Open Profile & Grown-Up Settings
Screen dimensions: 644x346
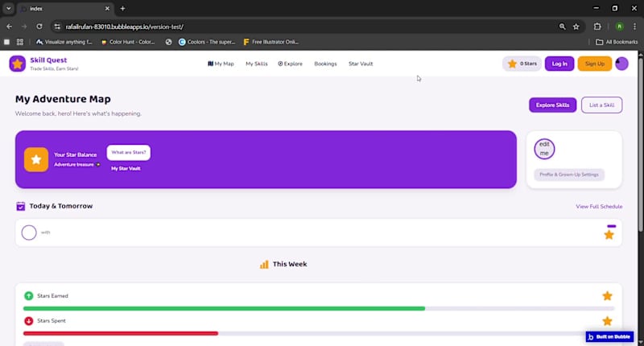point(569,175)
